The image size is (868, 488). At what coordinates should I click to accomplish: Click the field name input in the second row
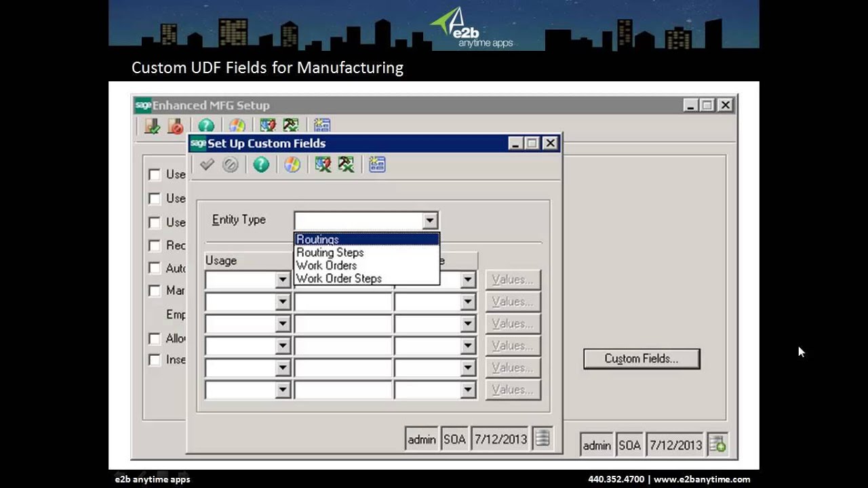coord(343,302)
